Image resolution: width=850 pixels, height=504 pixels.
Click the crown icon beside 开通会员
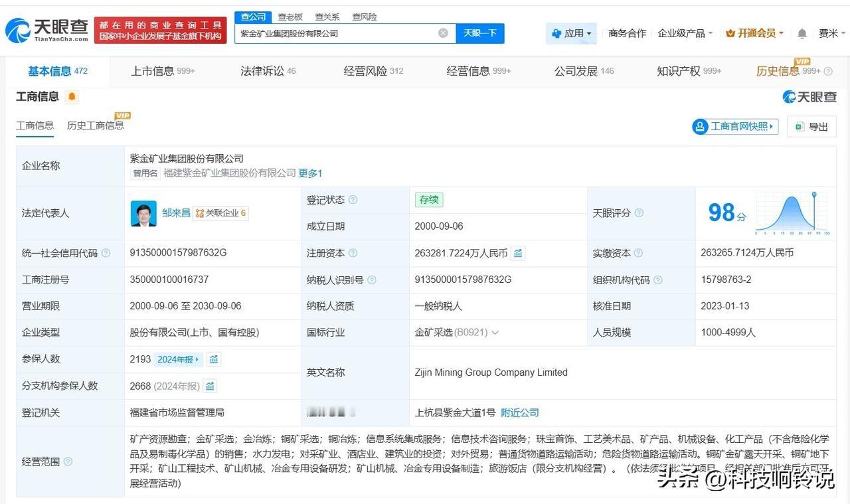(x=730, y=32)
